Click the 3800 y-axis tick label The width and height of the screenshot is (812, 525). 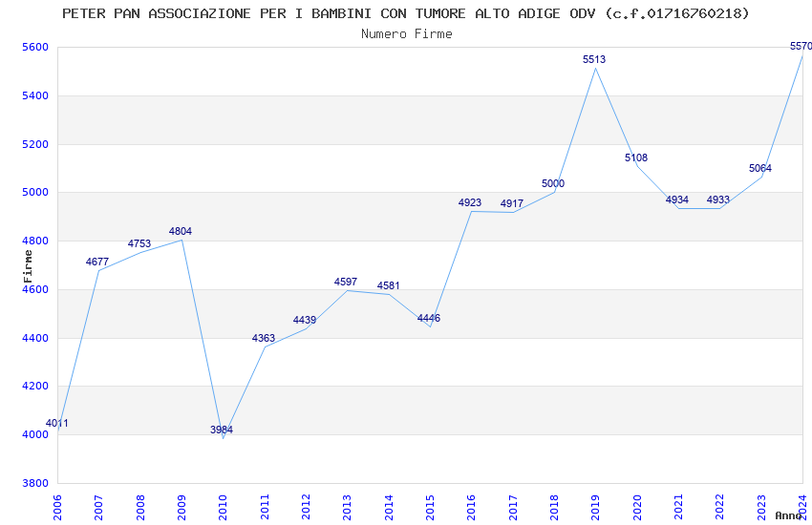pos(35,483)
